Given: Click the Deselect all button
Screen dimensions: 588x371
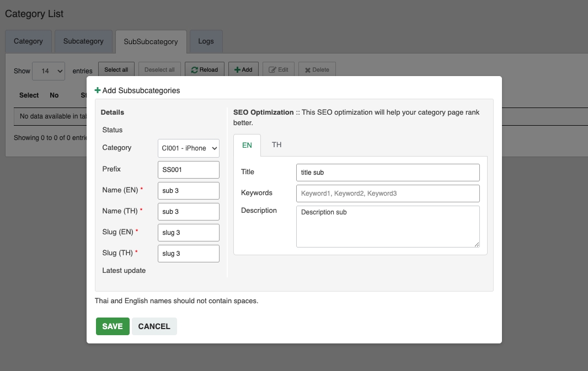Looking at the screenshot, I should (159, 70).
